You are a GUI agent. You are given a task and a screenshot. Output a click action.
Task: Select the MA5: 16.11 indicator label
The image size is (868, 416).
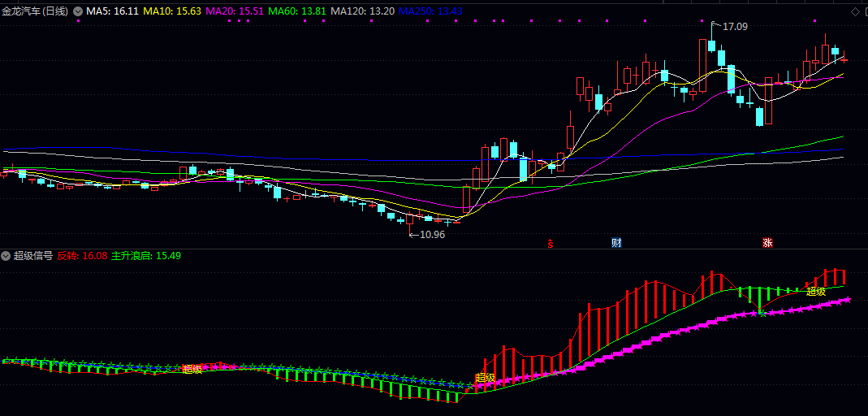point(112,11)
